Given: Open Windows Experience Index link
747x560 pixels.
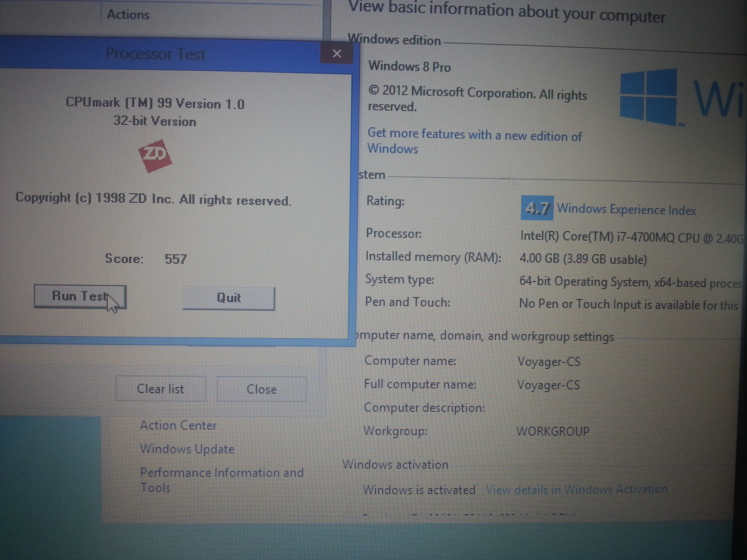Looking at the screenshot, I should [x=626, y=210].
